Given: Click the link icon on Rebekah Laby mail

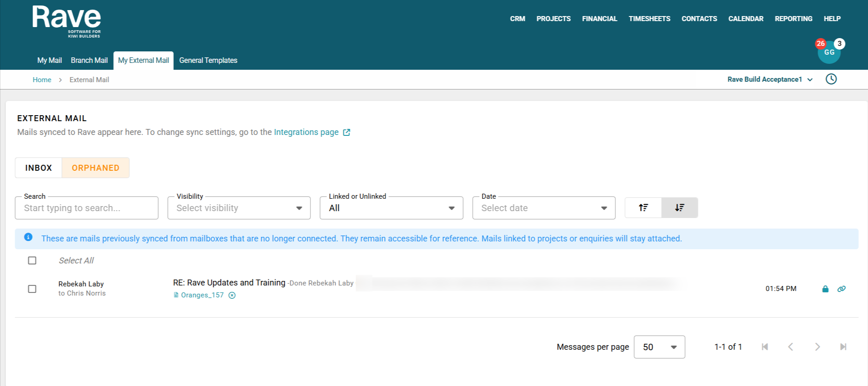Looking at the screenshot, I should click(841, 289).
